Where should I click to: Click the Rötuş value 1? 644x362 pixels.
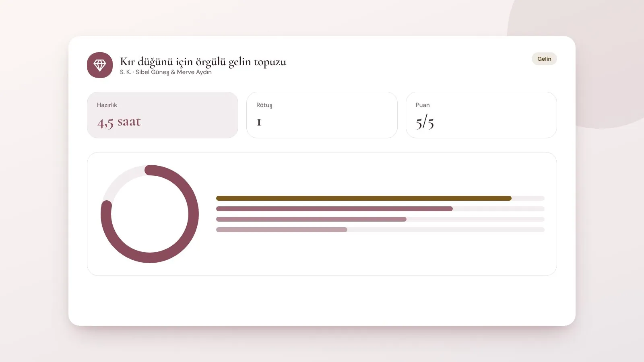(x=259, y=122)
